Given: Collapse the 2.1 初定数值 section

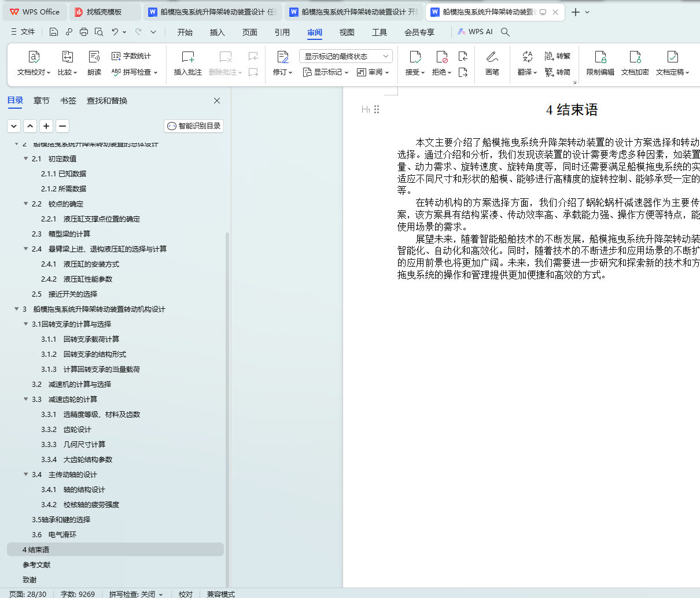Looking at the screenshot, I should [26, 158].
